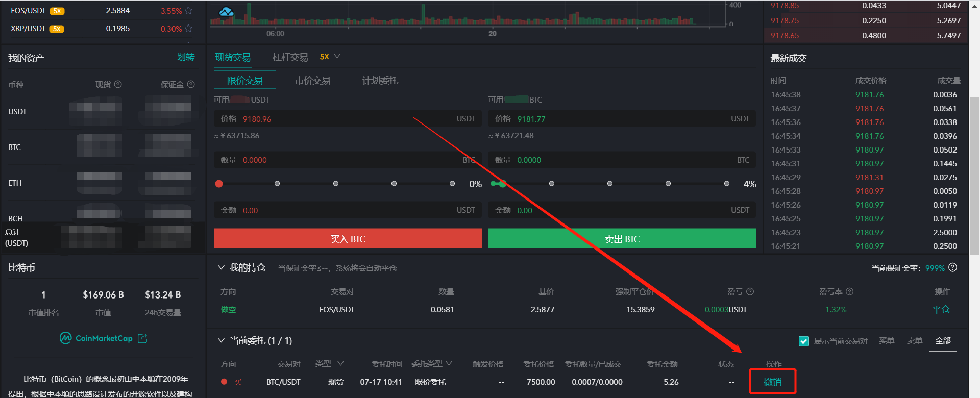Click 撤销 to cancel the order

(x=772, y=382)
